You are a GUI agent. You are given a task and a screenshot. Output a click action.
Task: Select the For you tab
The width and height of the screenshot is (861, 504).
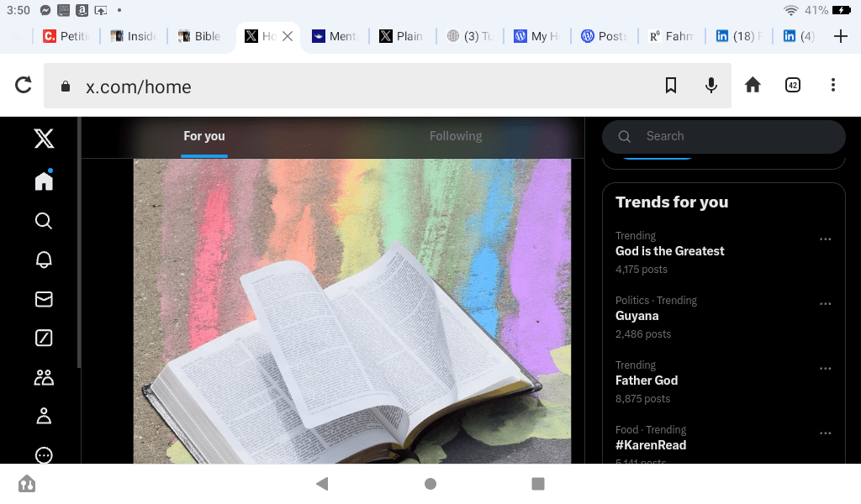(204, 136)
